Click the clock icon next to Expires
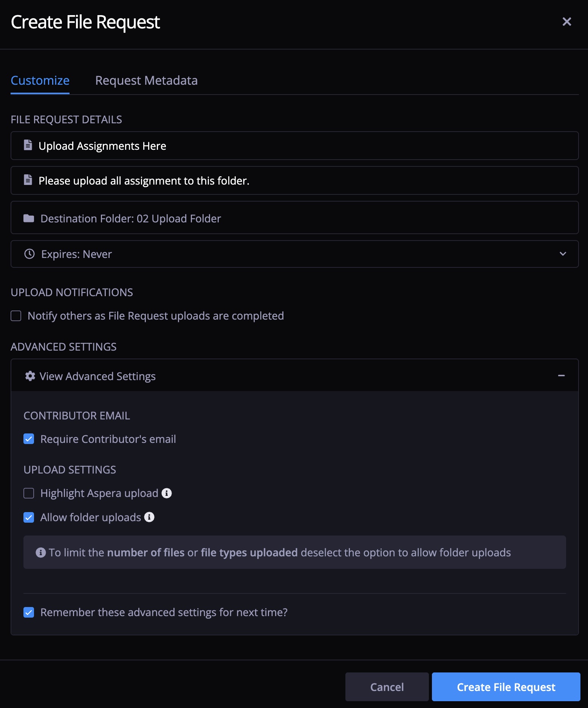 [29, 254]
